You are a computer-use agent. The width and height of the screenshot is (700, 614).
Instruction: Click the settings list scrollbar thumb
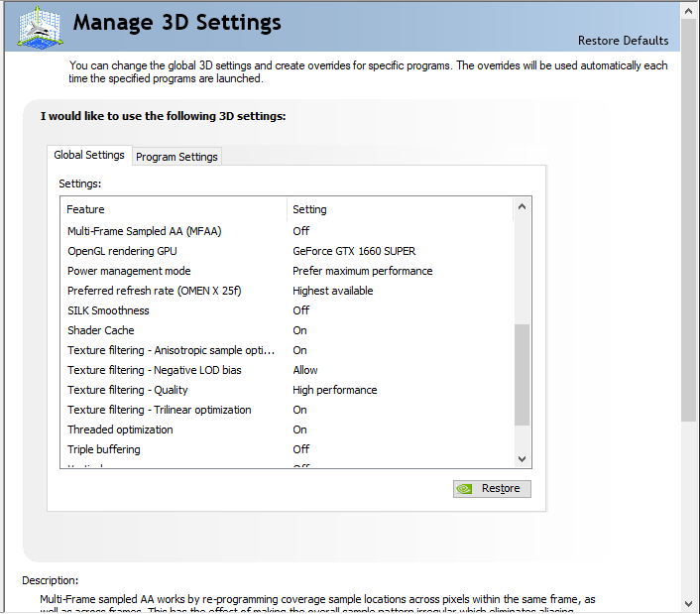click(x=522, y=375)
